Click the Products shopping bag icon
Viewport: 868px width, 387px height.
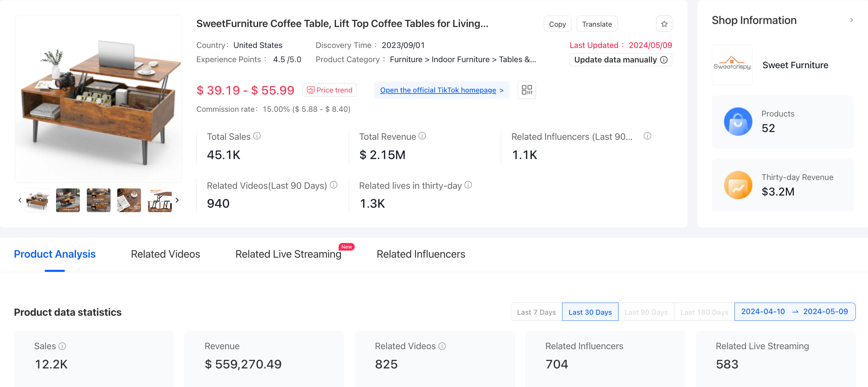(x=738, y=122)
